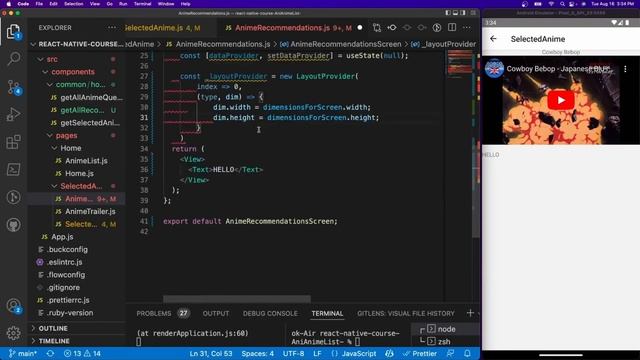Open the YouTube video options menu
This screenshot has width=640, height=360.
625,69
